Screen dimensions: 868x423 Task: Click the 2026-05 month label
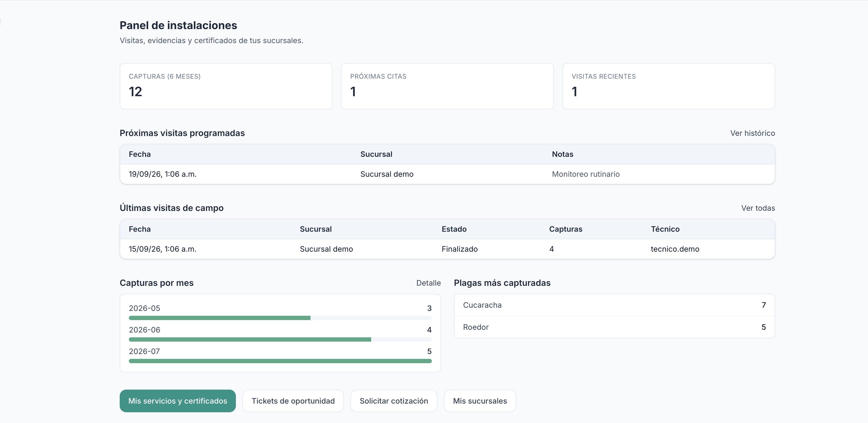pos(144,308)
